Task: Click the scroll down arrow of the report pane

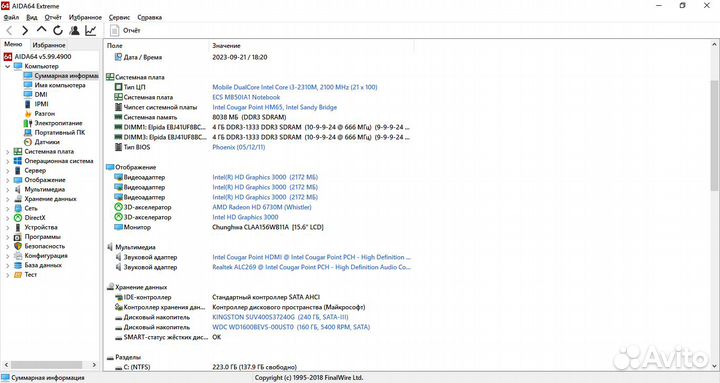Action: coord(714,366)
